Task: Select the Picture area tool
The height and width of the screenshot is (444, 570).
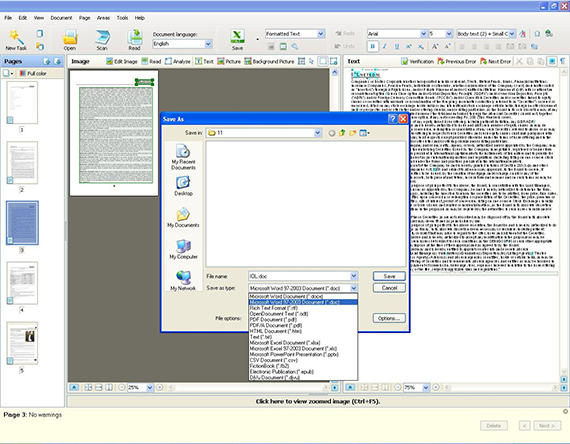Action: tap(229, 61)
